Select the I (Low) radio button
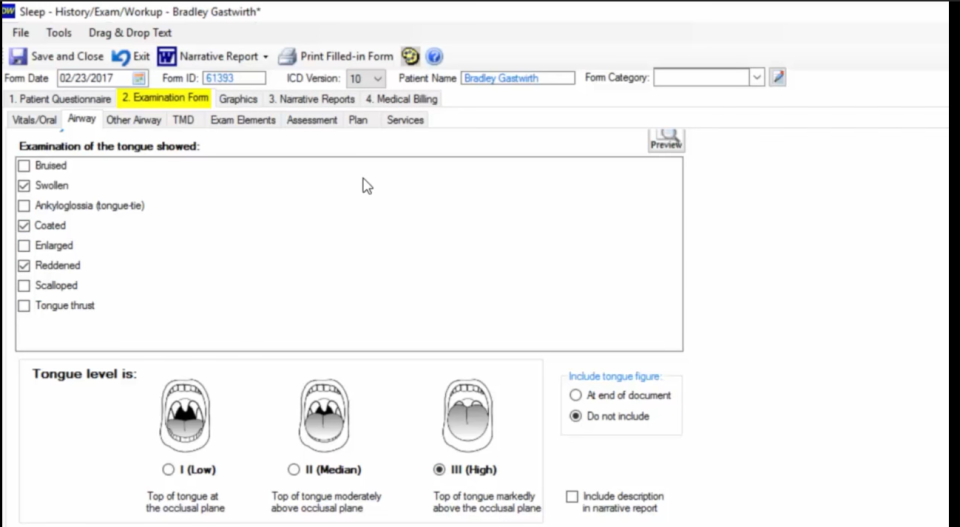This screenshot has width=960, height=527. point(168,469)
